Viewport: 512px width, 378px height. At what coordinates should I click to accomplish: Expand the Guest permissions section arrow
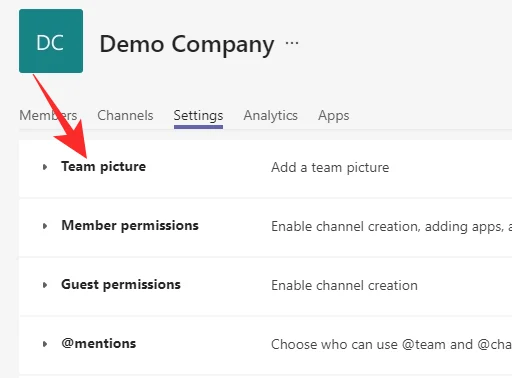(x=45, y=285)
